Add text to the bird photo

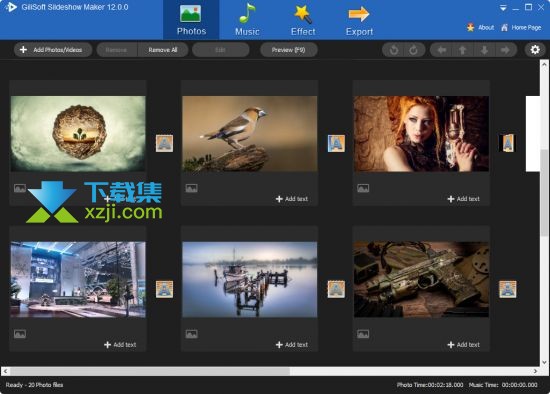click(292, 199)
